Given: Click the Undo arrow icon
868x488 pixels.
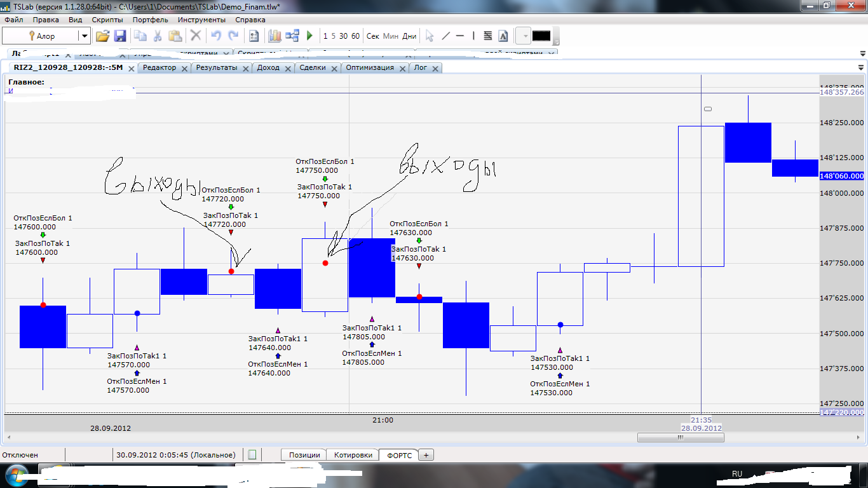Looking at the screenshot, I should coord(216,36).
